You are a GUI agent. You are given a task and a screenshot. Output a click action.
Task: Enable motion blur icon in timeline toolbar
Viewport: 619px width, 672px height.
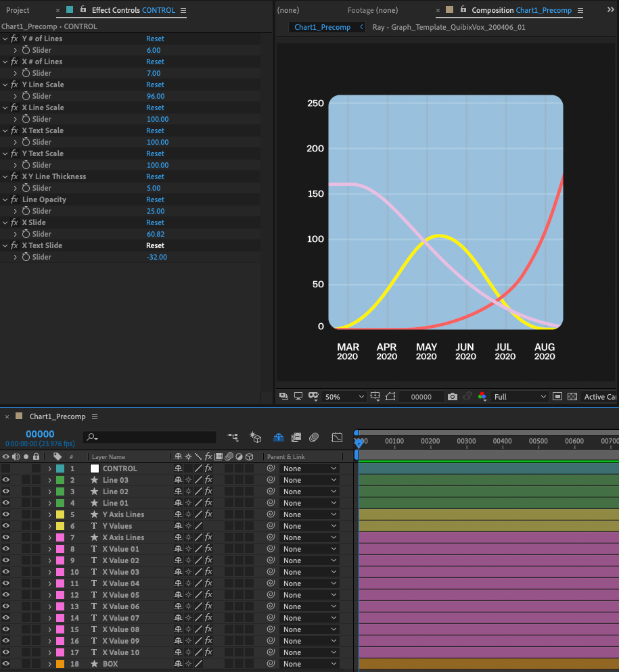(314, 437)
